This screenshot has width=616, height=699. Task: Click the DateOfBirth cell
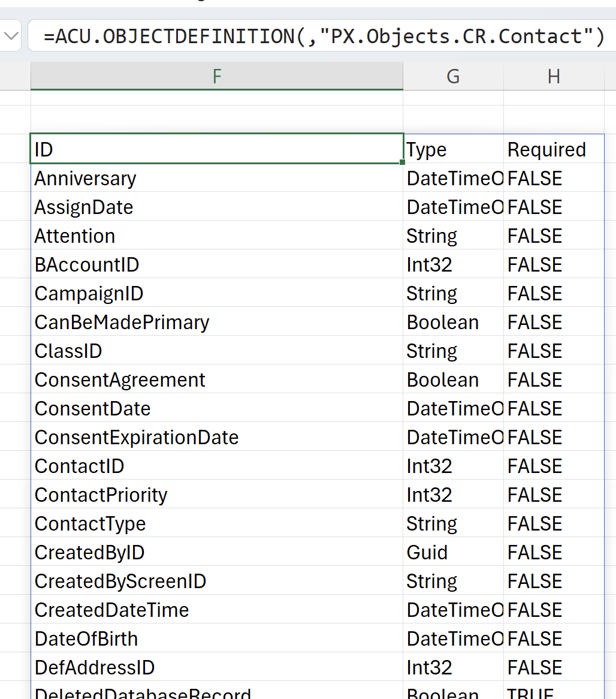[216, 638]
